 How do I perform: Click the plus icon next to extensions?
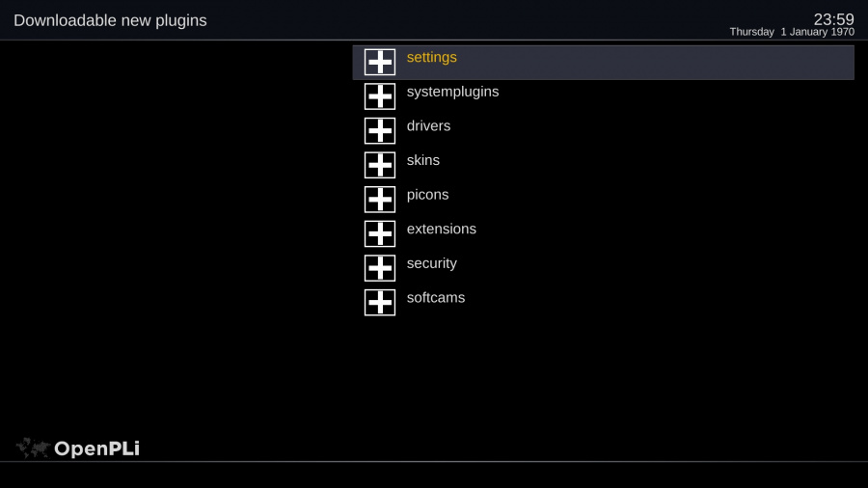(380, 233)
